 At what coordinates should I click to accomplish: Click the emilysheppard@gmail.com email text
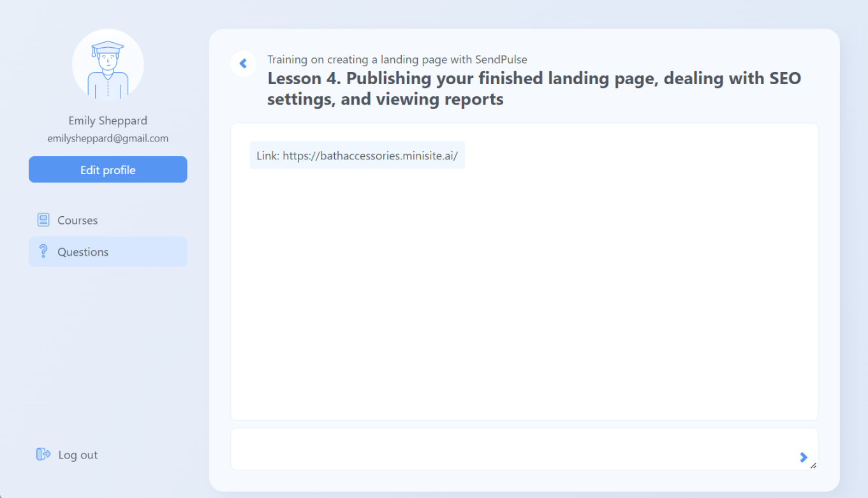tap(108, 138)
